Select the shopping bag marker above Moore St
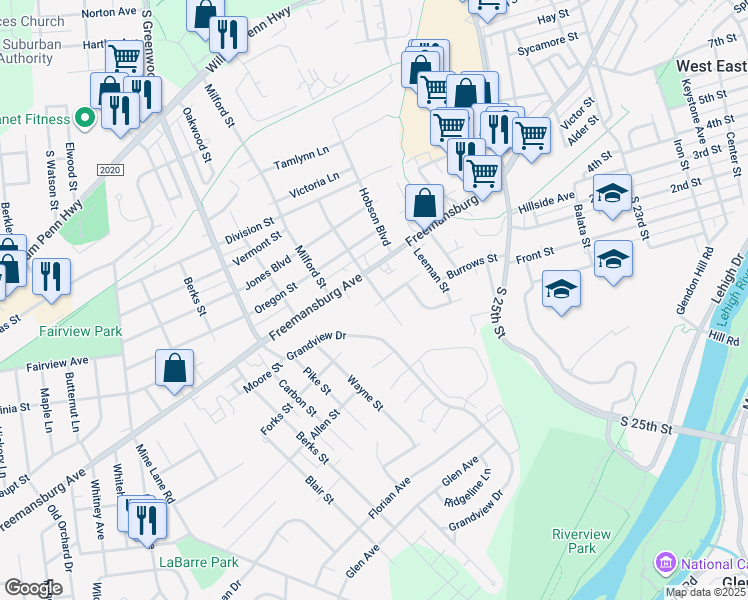The height and width of the screenshot is (600, 748). point(175,367)
